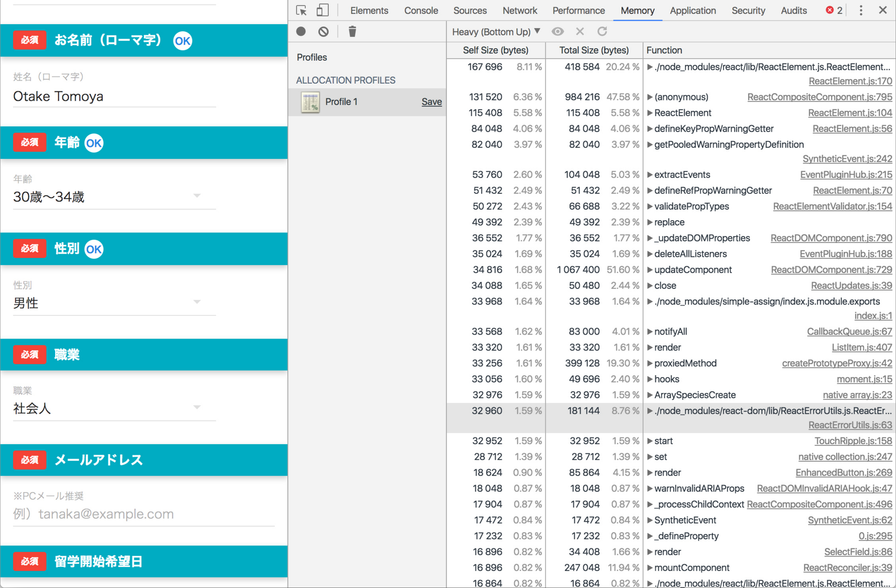Switch to the Audits tab

click(x=794, y=10)
